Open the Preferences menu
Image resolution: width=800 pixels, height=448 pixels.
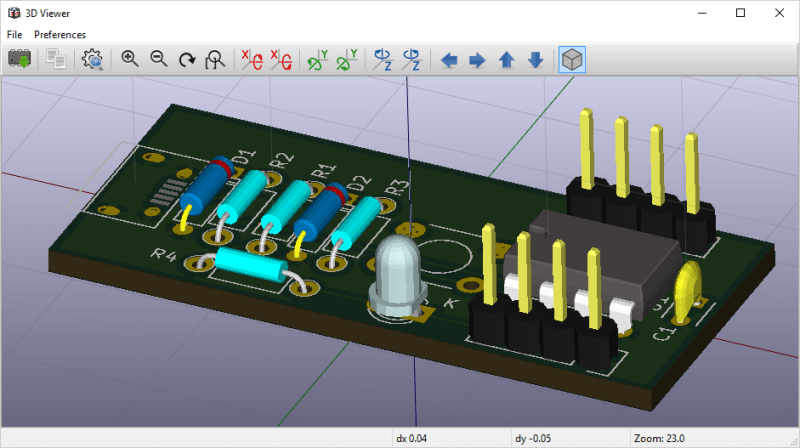click(x=60, y=34)
